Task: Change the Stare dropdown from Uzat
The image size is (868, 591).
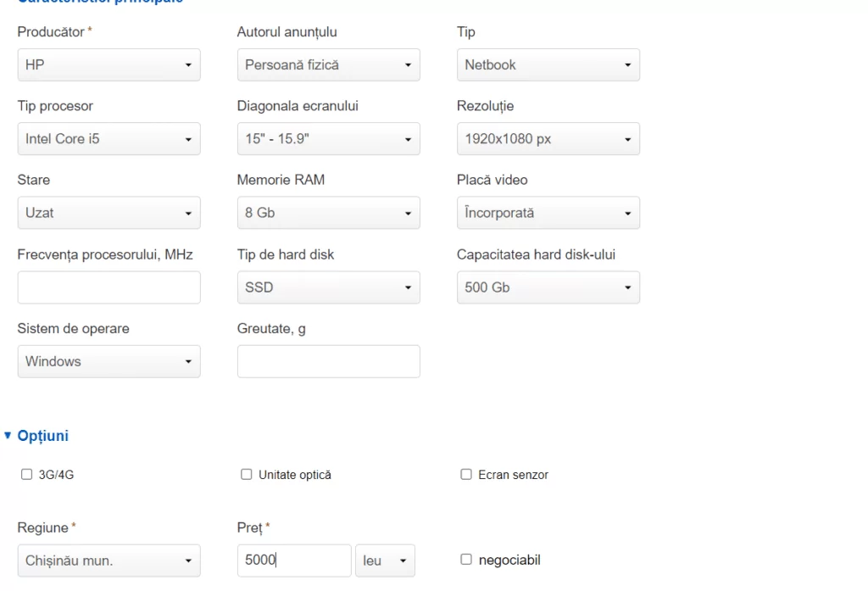Action: [x=109, y=213]
